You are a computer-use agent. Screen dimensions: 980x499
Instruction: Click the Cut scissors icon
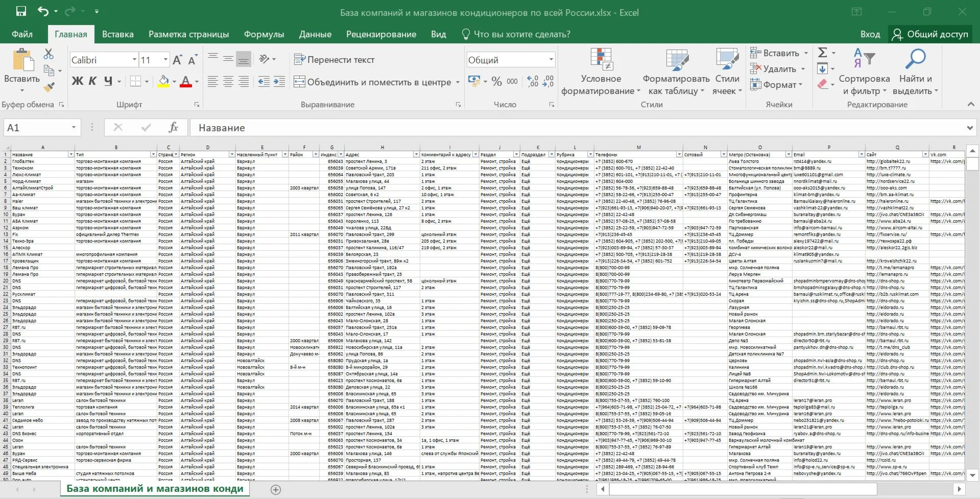(49, 54)
